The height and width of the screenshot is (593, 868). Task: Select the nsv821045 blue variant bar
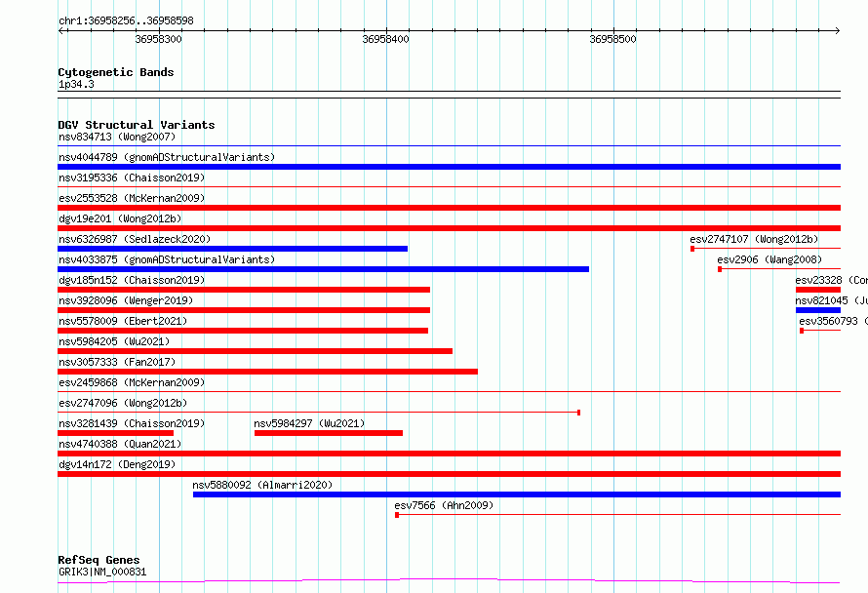[x=818, y=310]
